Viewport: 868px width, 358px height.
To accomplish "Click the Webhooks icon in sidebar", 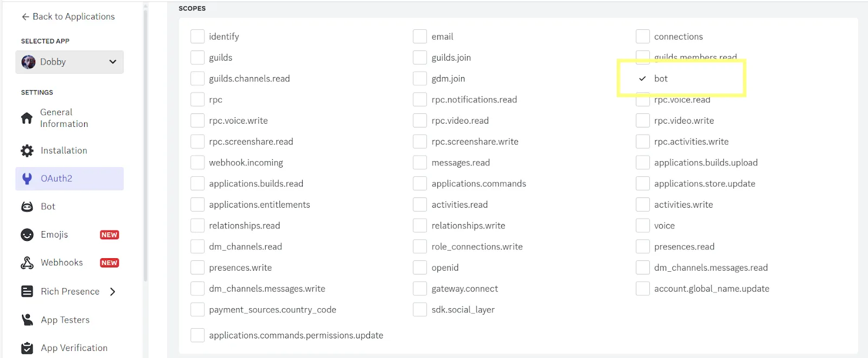I will point(27,263).
